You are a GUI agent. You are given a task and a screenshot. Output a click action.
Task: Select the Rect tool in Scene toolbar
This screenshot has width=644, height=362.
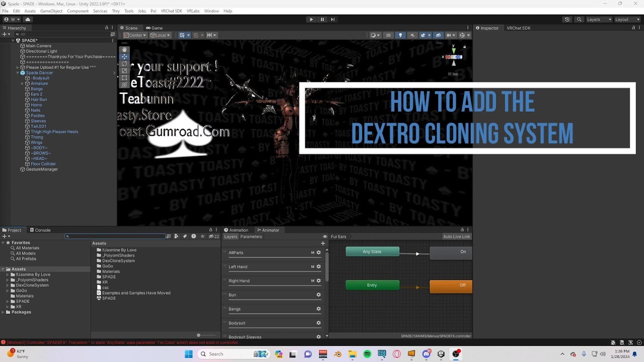click(x=124, y=77)
